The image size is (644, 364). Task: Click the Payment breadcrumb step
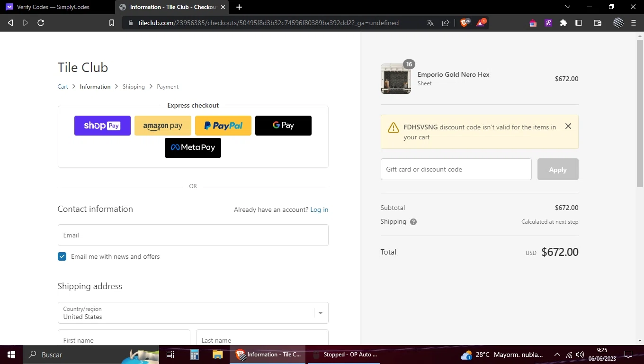(168, 87)
